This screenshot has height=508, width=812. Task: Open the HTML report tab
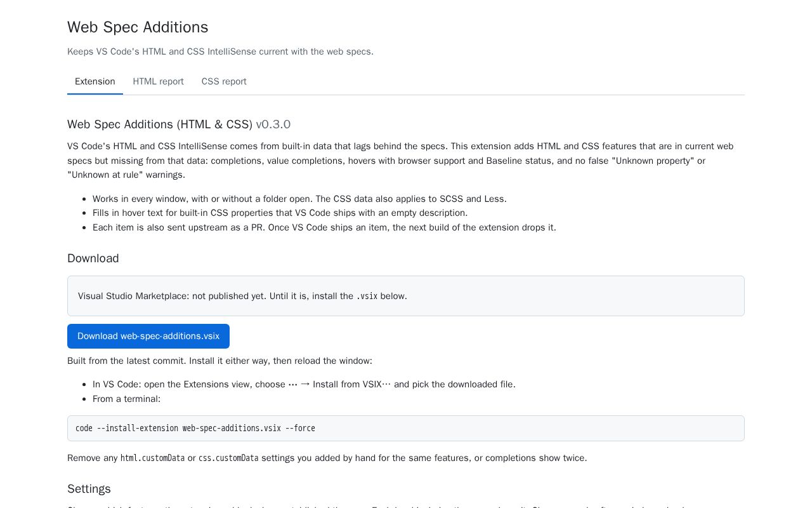point(158,81)
